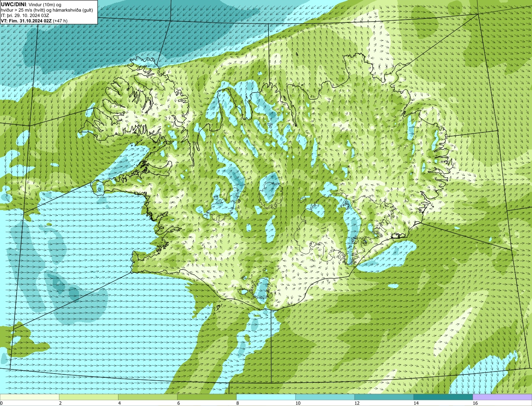Click legend scale value '10'
532x406 pixels.
click(298, 403)
